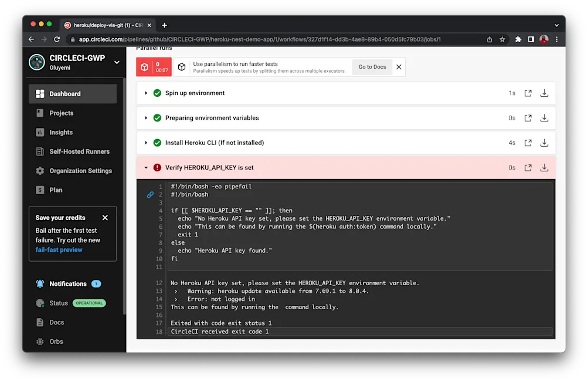Click the OPERATIONAL status badge

(91, 303)
